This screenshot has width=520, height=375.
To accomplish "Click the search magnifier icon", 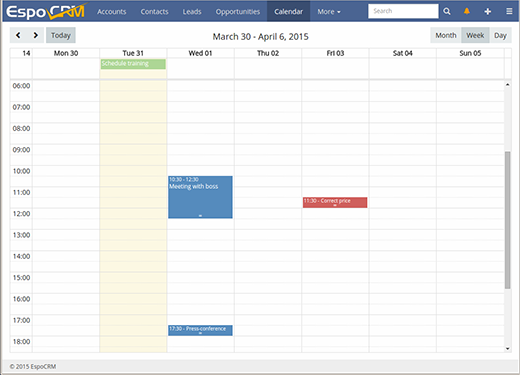I will pyautogui.click(x=447, y=11).
